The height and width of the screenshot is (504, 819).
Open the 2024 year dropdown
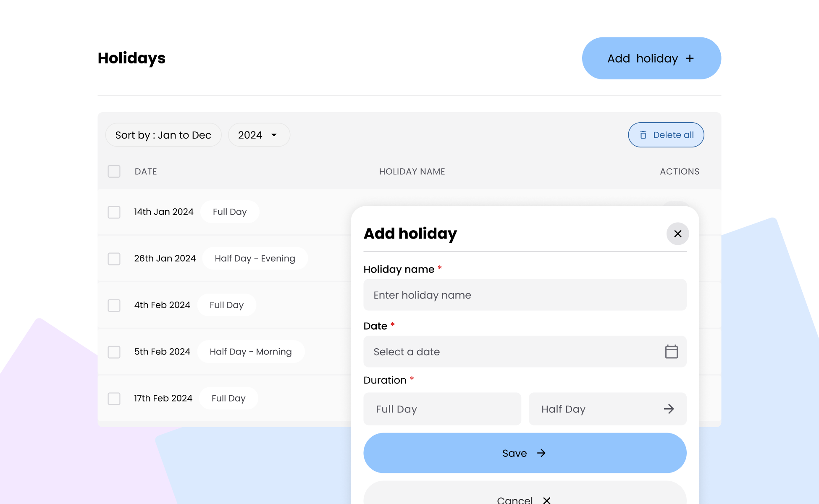pyautogui.click(x=258, y=135)
